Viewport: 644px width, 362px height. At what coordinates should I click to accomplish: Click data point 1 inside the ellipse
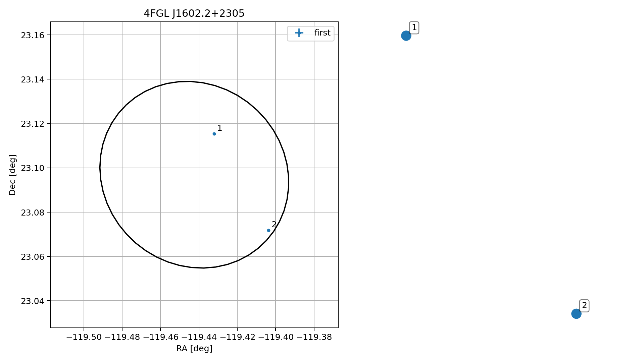(x=214, y=134)
